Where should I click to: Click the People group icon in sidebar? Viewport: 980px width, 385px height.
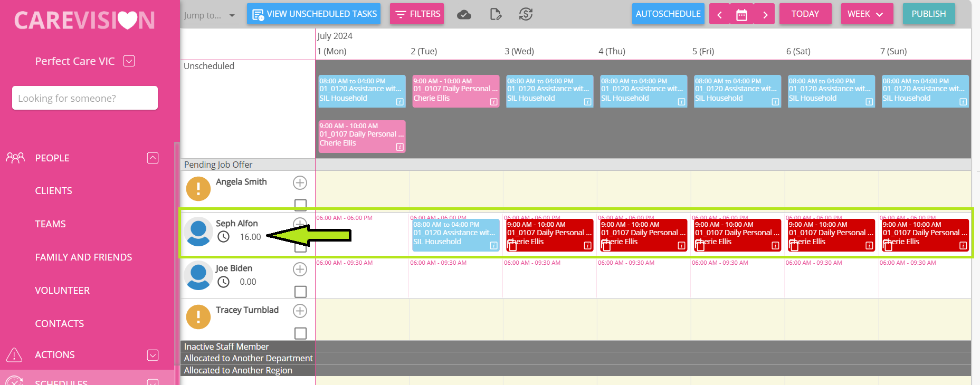point(15,158)
